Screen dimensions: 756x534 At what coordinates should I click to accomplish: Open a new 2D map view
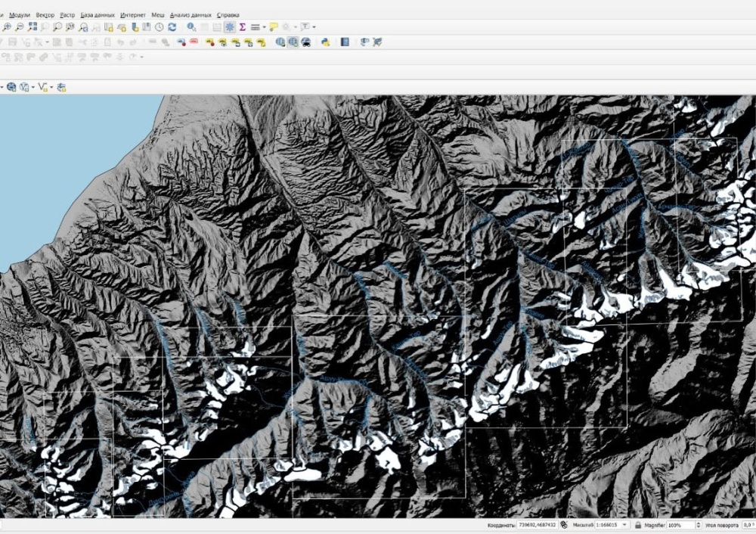[109, 27]
